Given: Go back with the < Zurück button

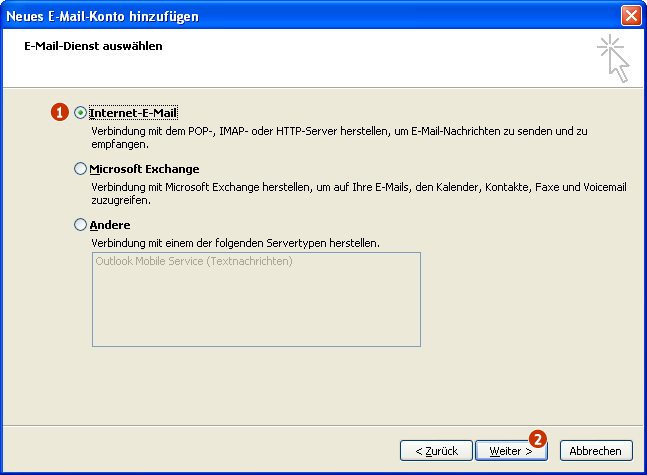Looking at the screenshot, I should 436,451.
